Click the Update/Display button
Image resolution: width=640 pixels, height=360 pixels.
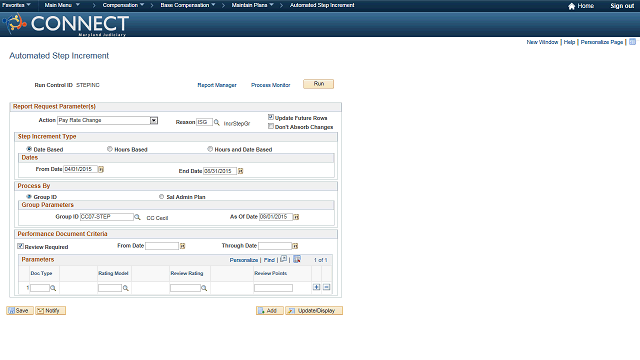314,311
